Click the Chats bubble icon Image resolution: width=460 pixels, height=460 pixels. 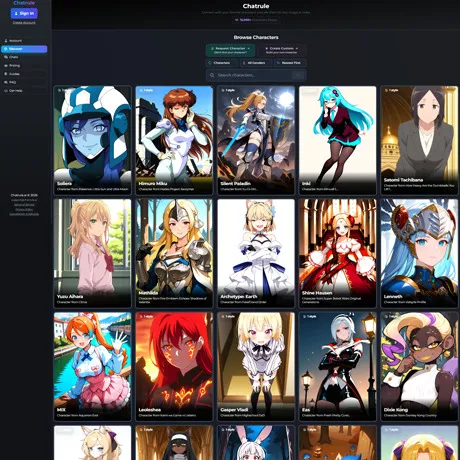[x=6, y=57]
